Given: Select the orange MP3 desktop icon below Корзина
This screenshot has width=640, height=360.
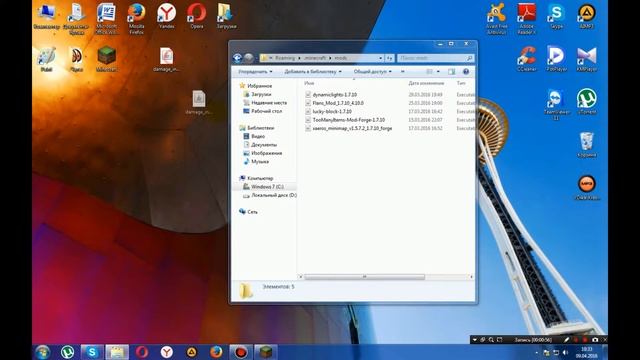Looking at the screenshot, I should pyautogui.click(x=587, y=187).
